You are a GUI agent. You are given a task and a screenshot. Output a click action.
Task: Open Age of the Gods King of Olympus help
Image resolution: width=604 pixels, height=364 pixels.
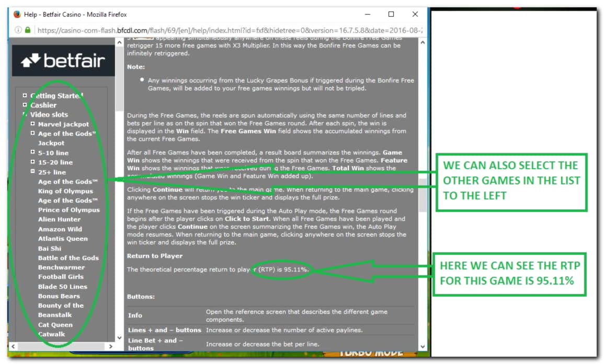(x=68, y=186)
